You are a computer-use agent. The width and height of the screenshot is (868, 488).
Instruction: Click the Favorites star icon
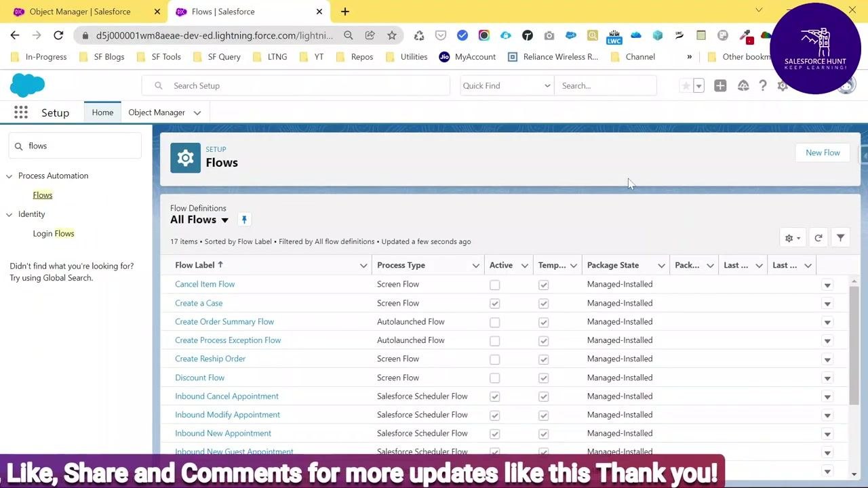coord(686,85)
